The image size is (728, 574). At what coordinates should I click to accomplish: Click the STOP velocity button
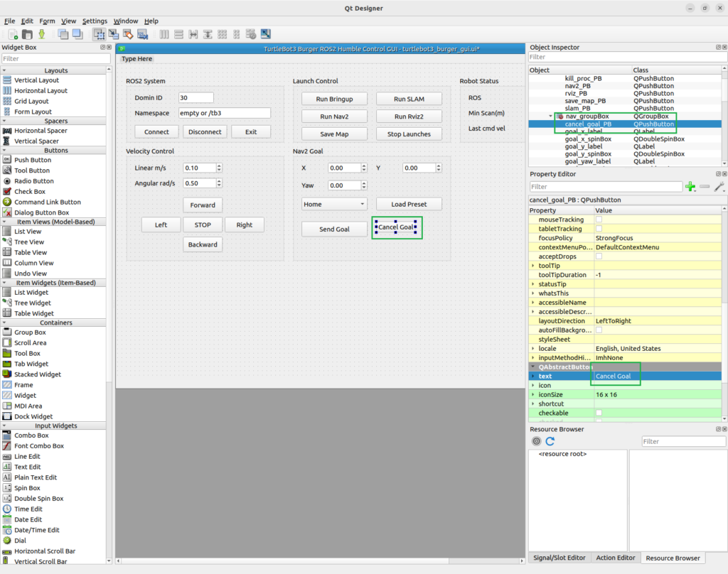pos(203,224)
